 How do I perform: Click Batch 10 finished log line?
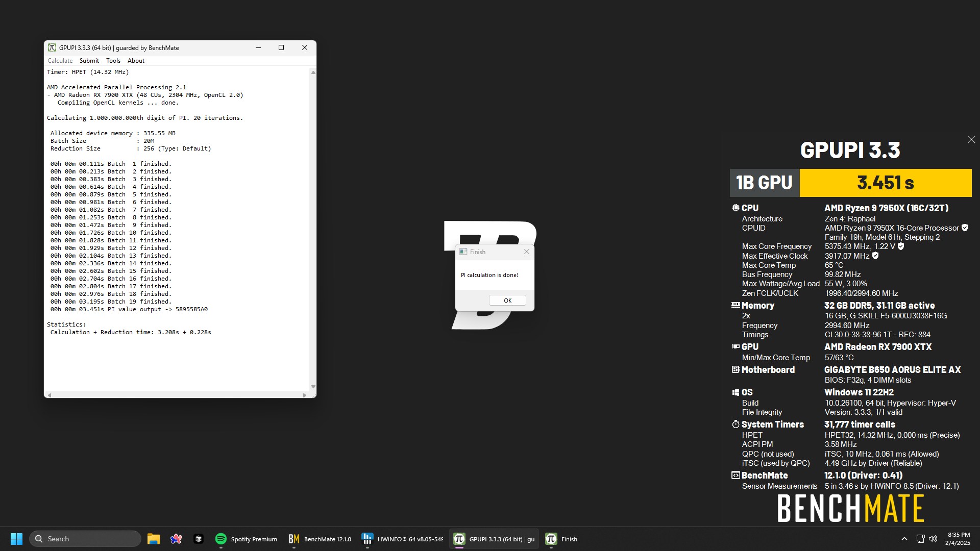coord(111,233)
